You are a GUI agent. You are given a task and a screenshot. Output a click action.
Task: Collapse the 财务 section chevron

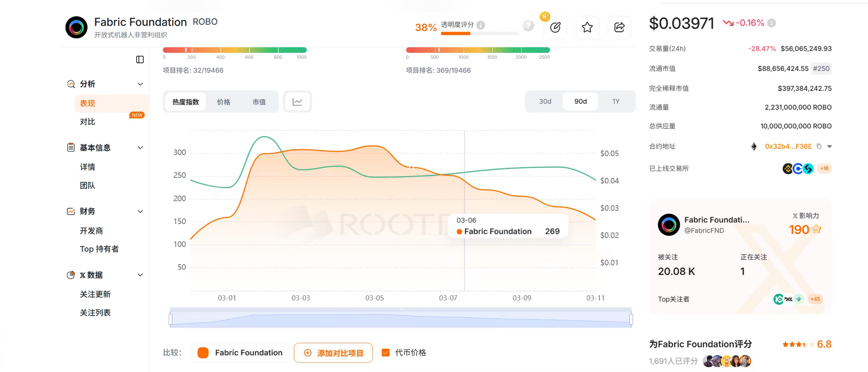tap(140, 212)
